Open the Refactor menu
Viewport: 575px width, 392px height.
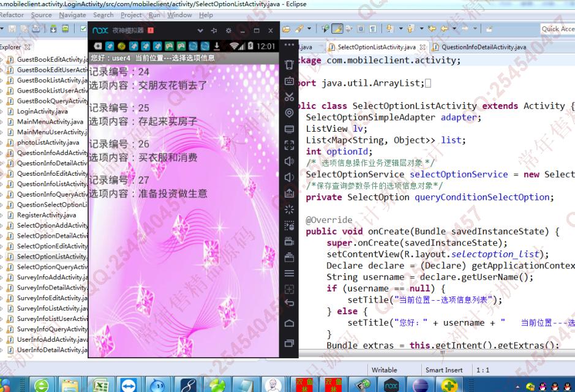click(x=12, y=15)
